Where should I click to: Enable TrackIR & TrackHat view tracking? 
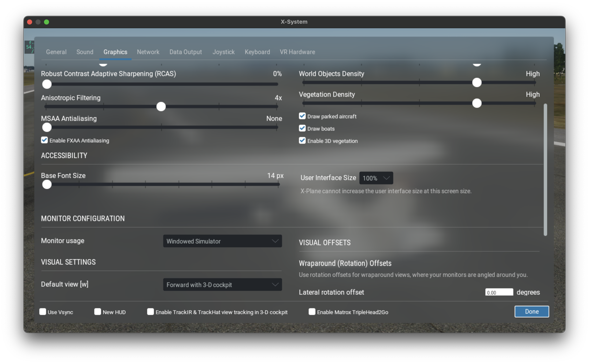click(151, 312)
